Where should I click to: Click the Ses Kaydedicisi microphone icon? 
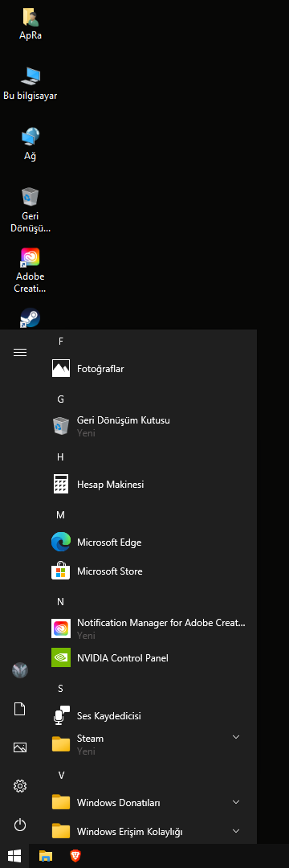pos(61,716)
